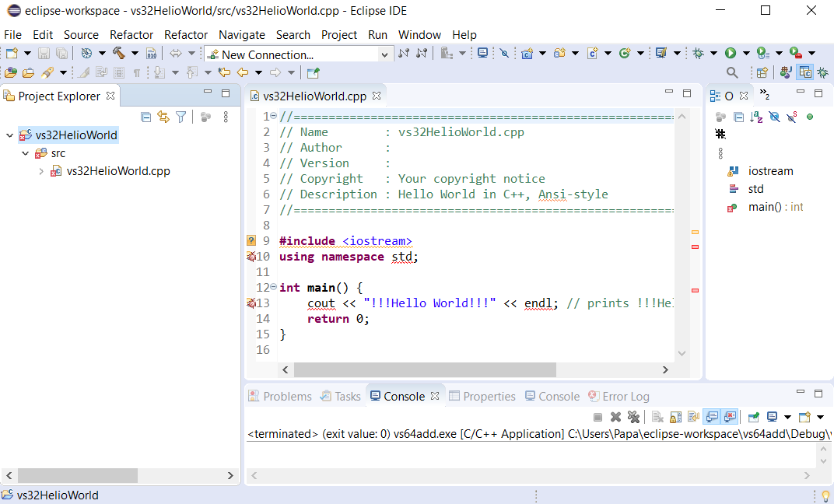Screen dimensions: 834x504
Task: Click the editor horizontal scrollbar thumb
Action: pyautogui.click(x=425, y=369)
